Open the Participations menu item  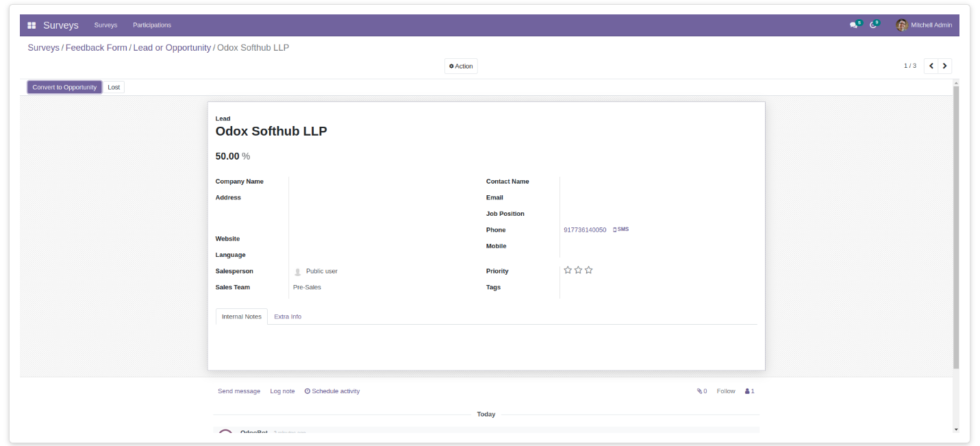pos(152,25)
